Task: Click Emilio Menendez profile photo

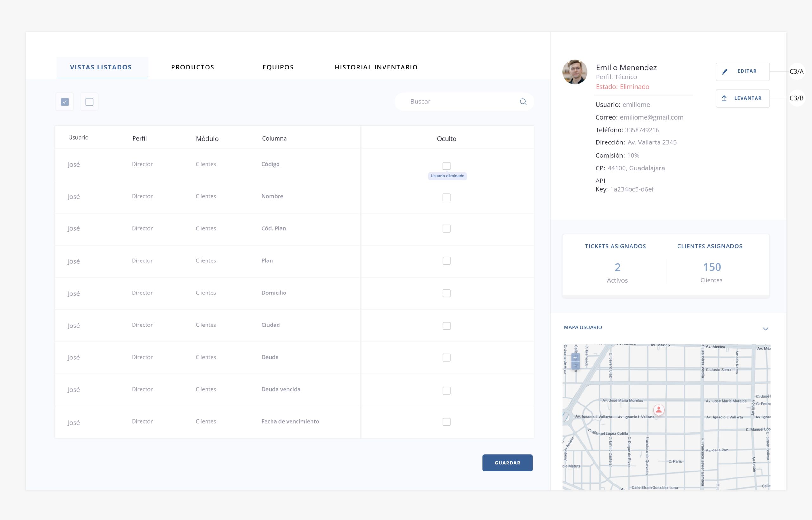Action: coord(574,72)
